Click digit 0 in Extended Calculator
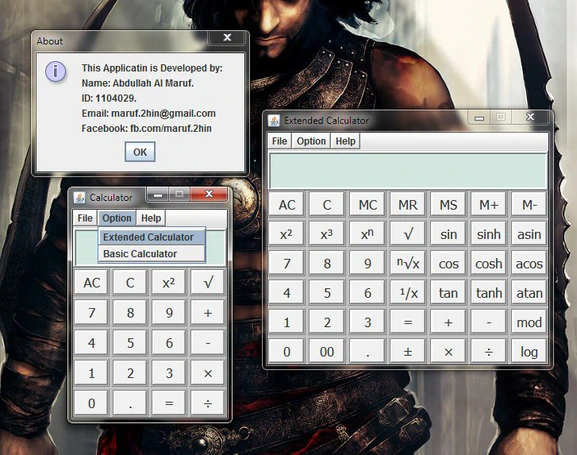The height and width of the screenshot is (455, 577). pos(286,352)
